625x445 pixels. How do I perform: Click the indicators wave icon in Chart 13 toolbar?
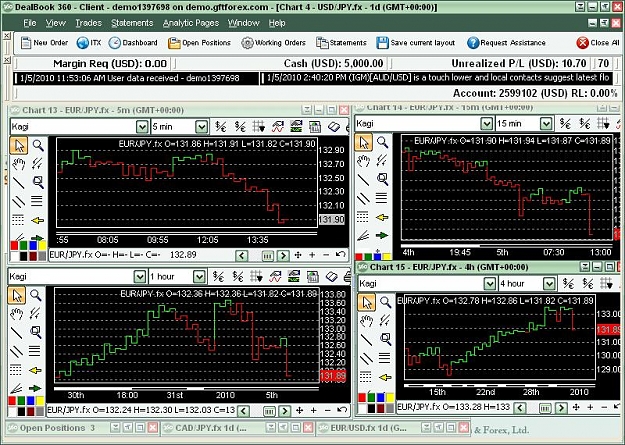[277, 127]
